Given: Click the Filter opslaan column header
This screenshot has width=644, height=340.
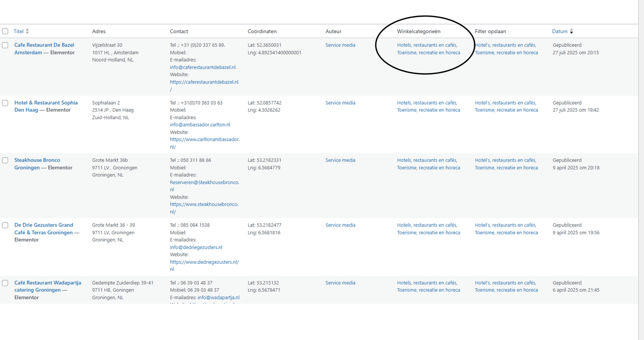Looking at the screenshot, I should (490, 31).
